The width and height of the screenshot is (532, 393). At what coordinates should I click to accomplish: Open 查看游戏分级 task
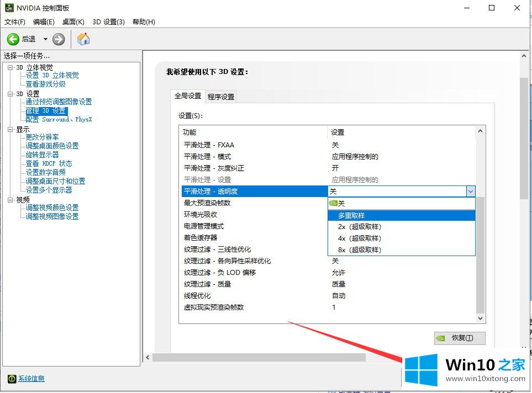click(45, 84)
